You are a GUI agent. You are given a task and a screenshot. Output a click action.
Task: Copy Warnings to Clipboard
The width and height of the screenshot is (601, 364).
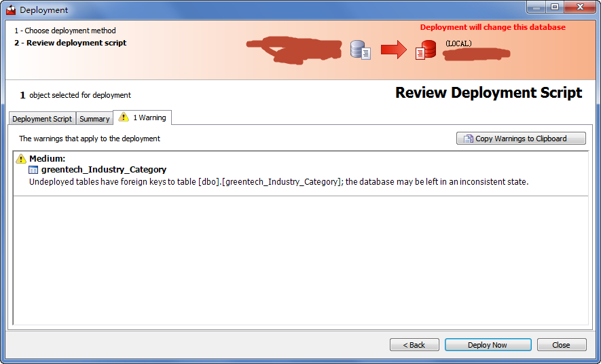521,139
